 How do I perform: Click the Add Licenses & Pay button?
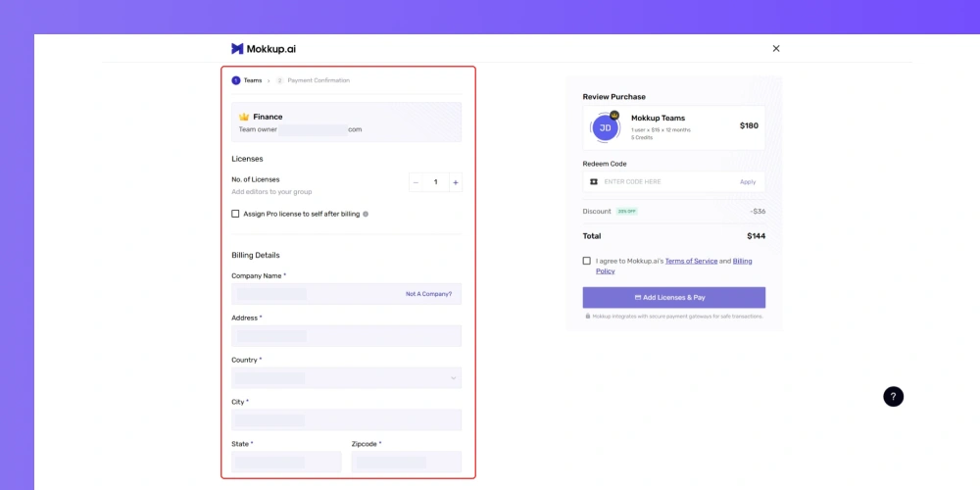[674, 298]
